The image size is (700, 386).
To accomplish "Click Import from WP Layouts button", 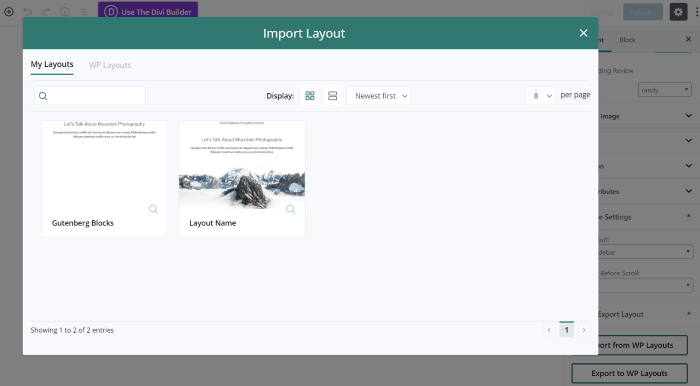I will pos(643,345).
